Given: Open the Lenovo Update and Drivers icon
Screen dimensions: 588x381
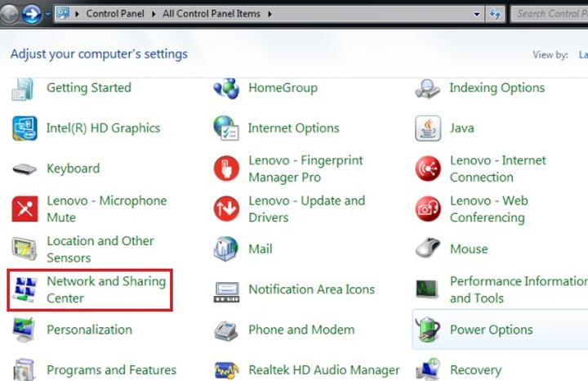Looking at the screenshot, I should pos(226,208).
